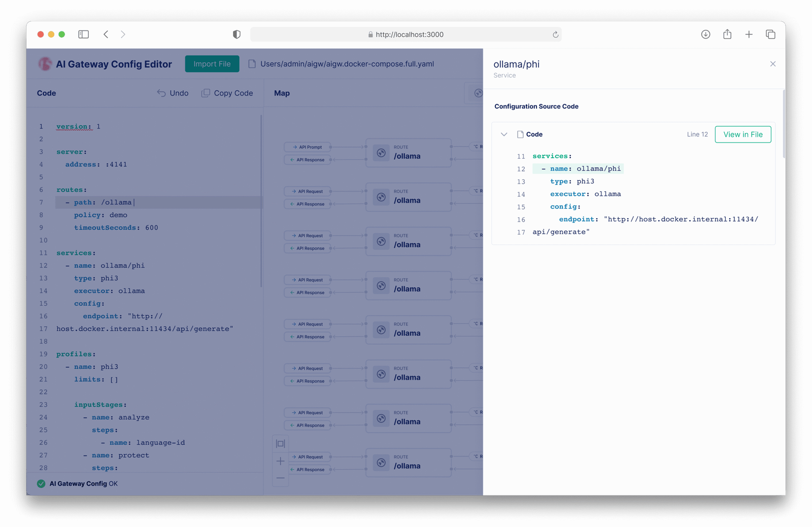Viewport: 812px width, 527px height.
Task: Click the localhost:3000 address bar
Action: pyautogui.click(x=406, y=34)
